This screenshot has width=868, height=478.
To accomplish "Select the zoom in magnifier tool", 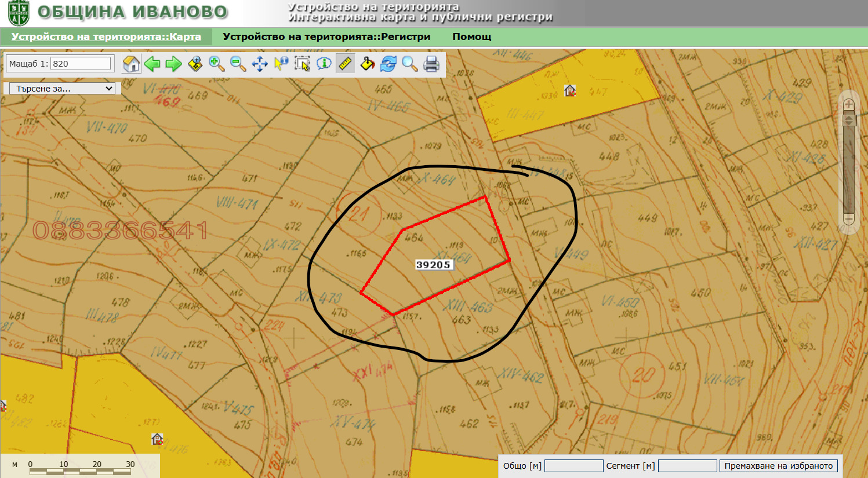I will (217, 64).
